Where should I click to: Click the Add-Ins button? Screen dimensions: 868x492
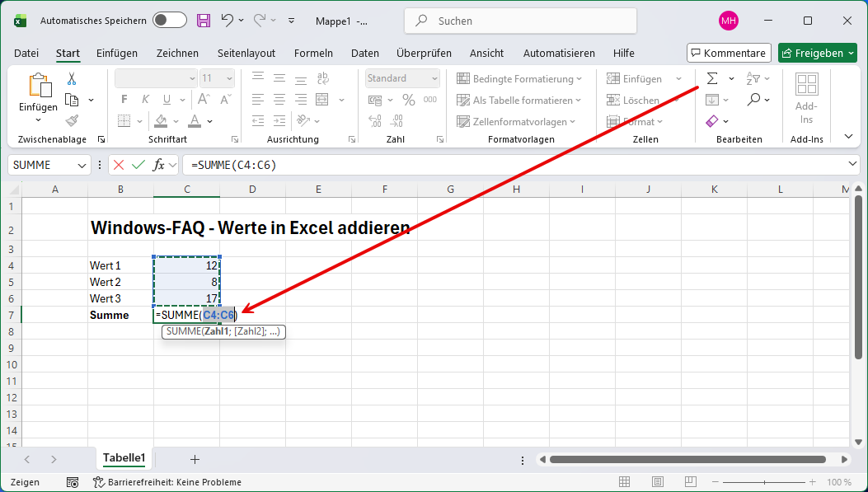[x=806, y=99]
